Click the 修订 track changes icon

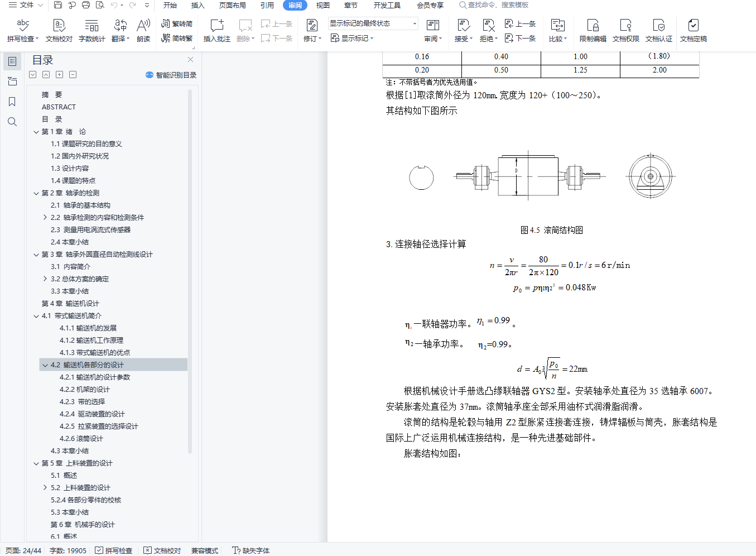pos(312,26)
